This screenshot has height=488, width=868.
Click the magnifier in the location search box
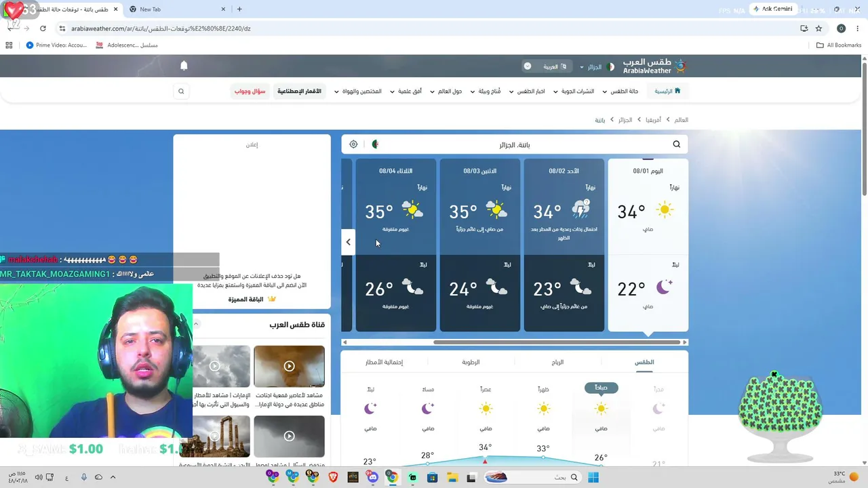point(676,144)
